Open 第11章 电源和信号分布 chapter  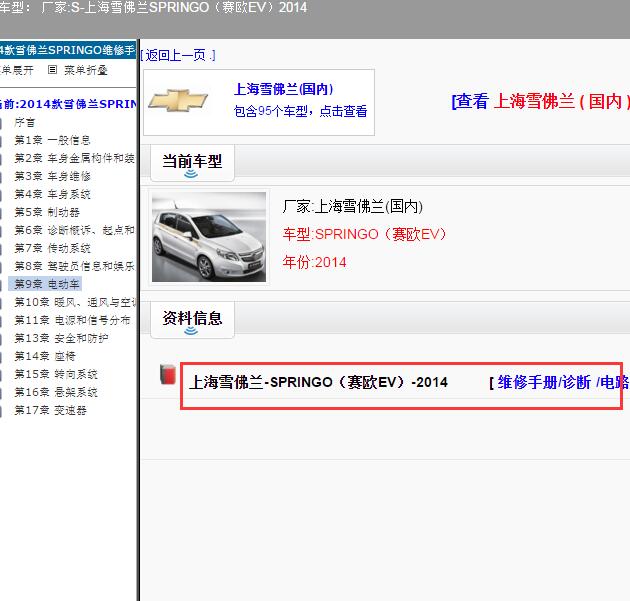pos(72,320)
